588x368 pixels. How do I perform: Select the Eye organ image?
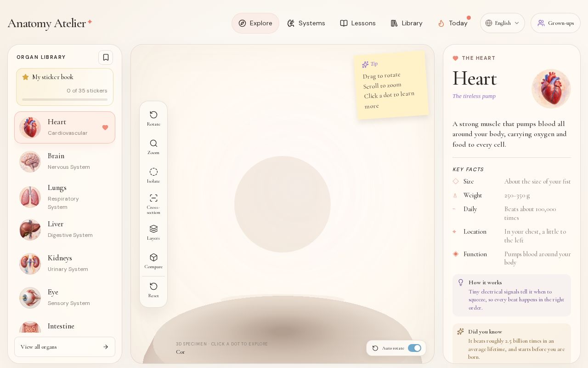[30, 298]
